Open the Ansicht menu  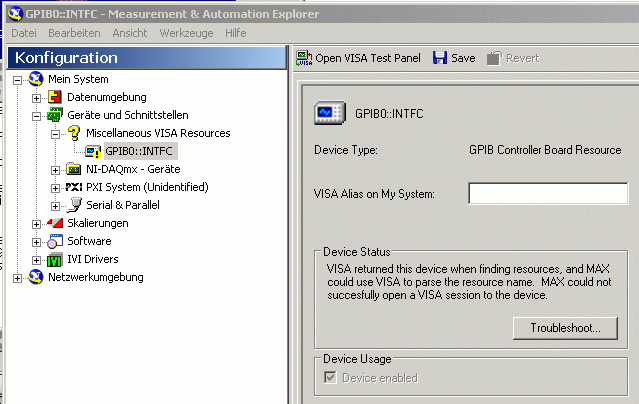(x=130, y=33)
